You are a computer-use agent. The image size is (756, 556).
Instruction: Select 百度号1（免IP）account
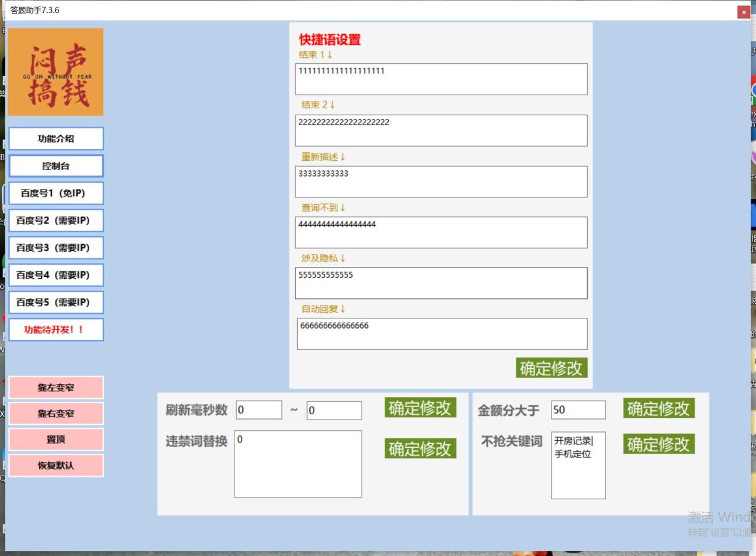56,193
